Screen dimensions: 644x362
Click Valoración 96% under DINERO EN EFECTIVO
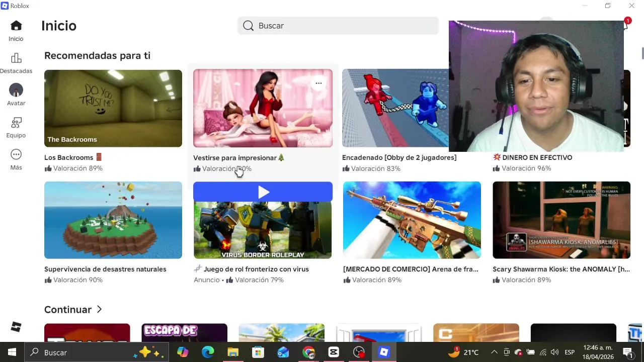click(x=522, y=168)
